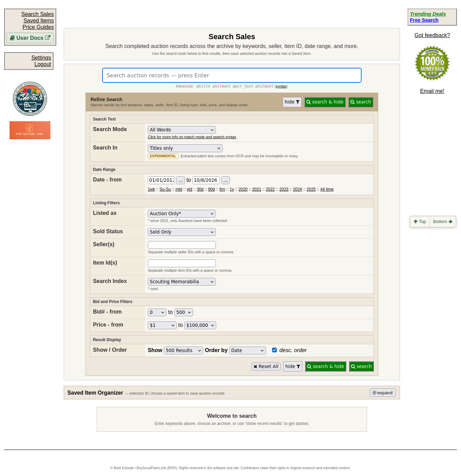The height and width of the screenshot is (476, 461).
Task: Open the from-date picker button
Action: 180,180
